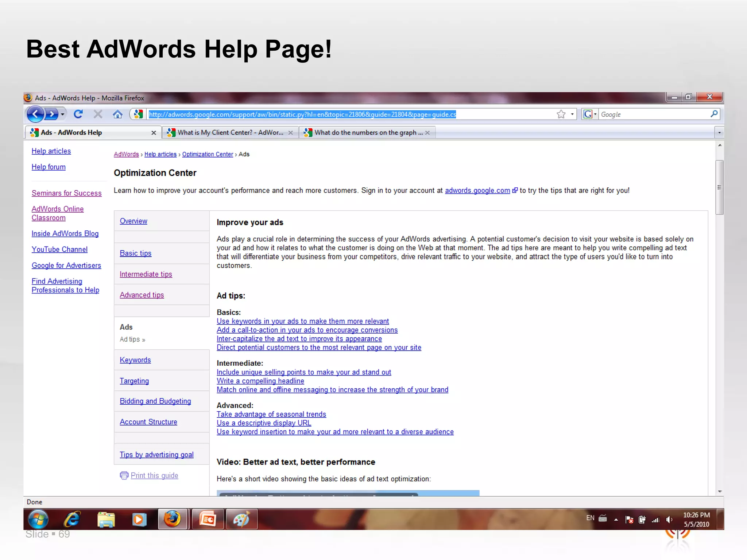Show hidden tray icons arrow
Screen dimensions: 747x560
pos(616,520)
